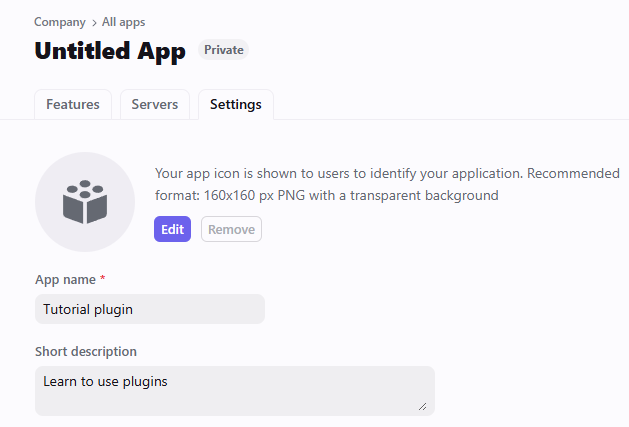Open the Features tab
This screenshot has height=427, width=629.
tap(73, 104)
